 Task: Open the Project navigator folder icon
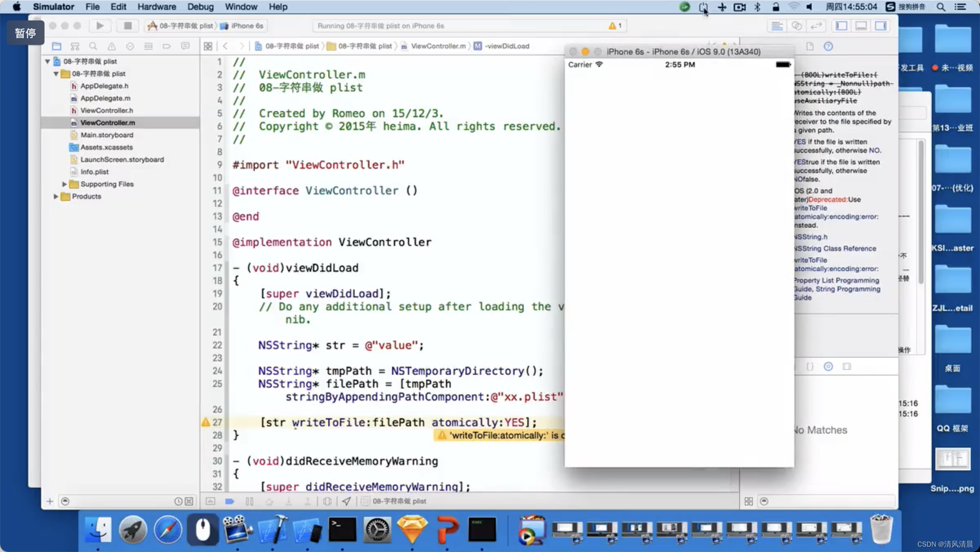[x=56, y=46]
